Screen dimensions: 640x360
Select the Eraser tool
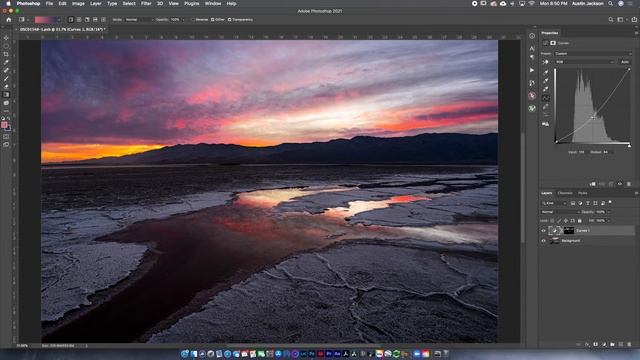pos(6,87)
